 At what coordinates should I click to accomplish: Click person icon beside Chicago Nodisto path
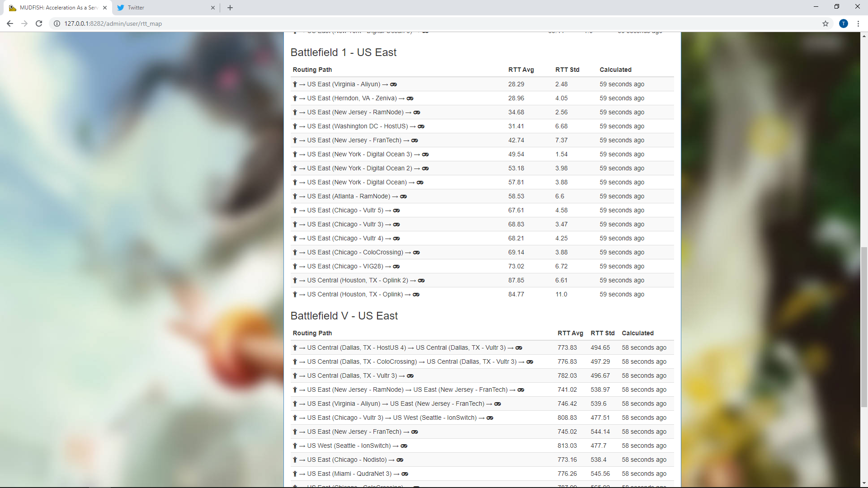click(x=295, y=460)
